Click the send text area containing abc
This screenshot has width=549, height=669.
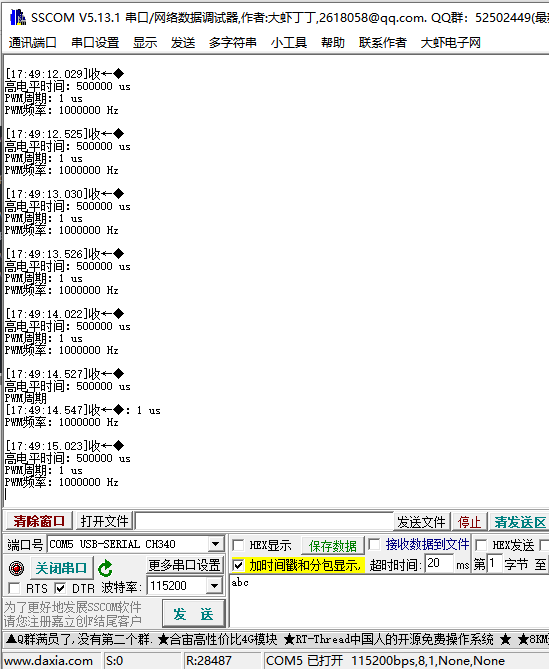point(389,601)
